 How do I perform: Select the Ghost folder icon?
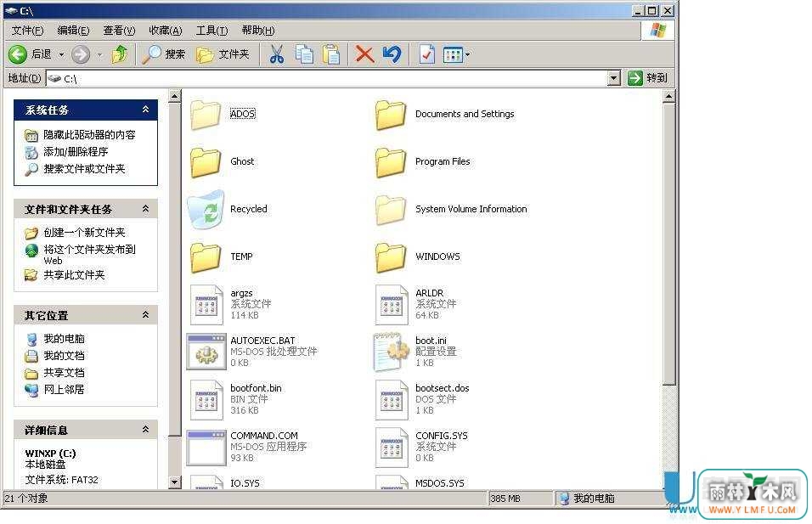pos(205,162)
